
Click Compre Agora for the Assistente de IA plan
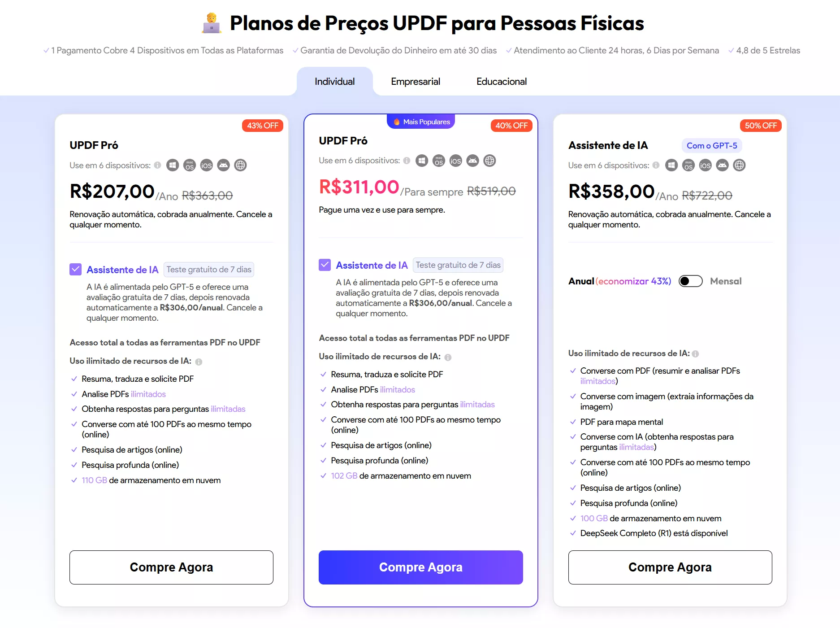coord(670,567)
